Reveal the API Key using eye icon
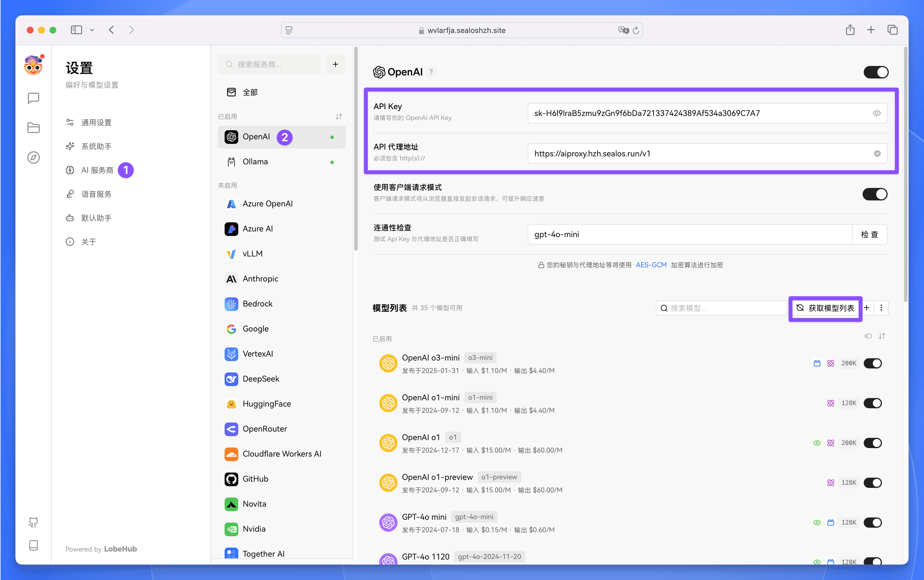Image resolution: width=924 pixels, height=580 pixels. [877, 113]
